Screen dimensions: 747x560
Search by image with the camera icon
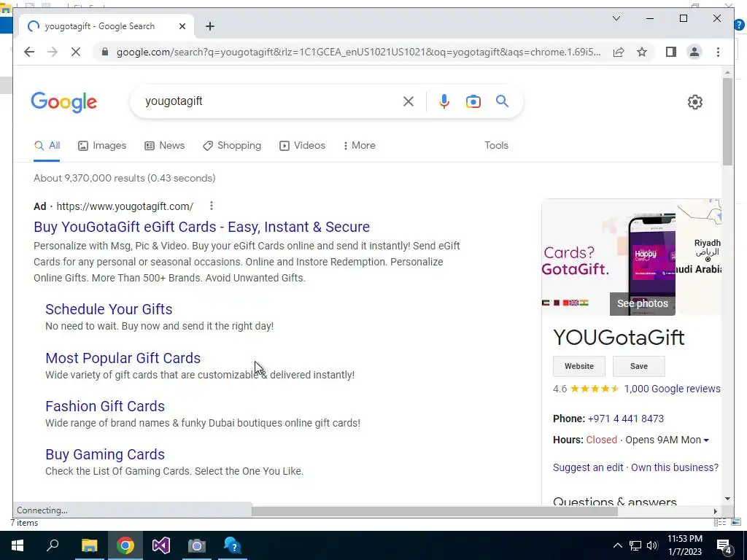473,101
